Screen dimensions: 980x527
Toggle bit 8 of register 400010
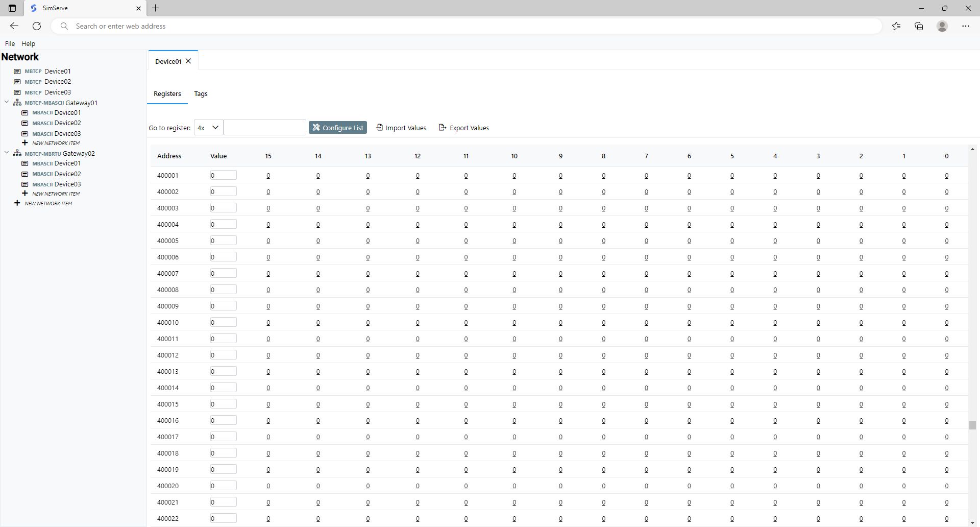pos(603,322)
